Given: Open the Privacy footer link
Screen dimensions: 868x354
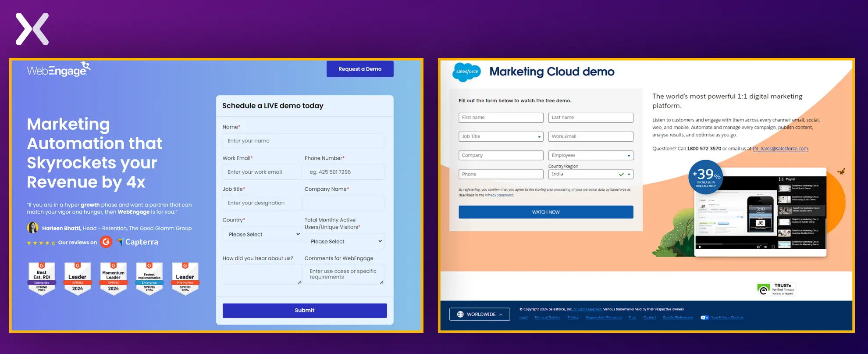Looking at the screenshot, I should (573, 318).
